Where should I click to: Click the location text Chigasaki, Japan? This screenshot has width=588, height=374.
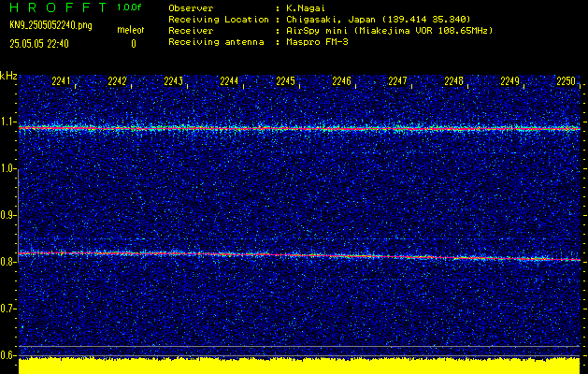click(330, 20)
